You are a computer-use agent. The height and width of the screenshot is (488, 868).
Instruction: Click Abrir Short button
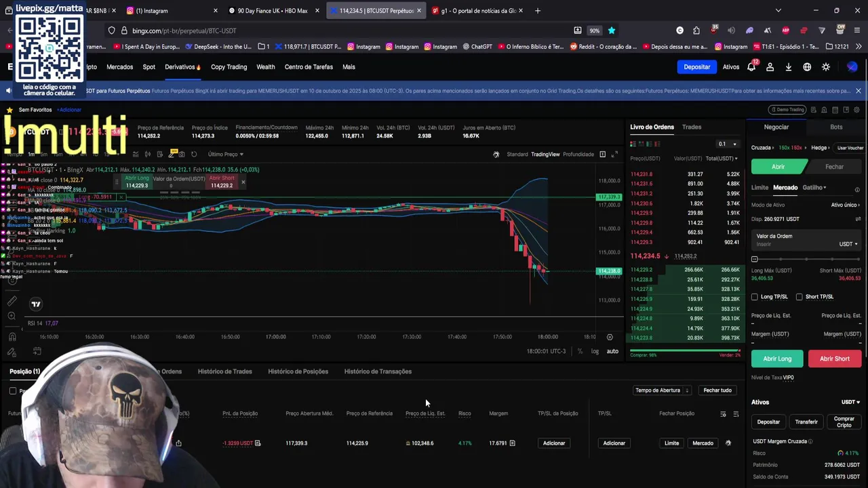(834, 359)
